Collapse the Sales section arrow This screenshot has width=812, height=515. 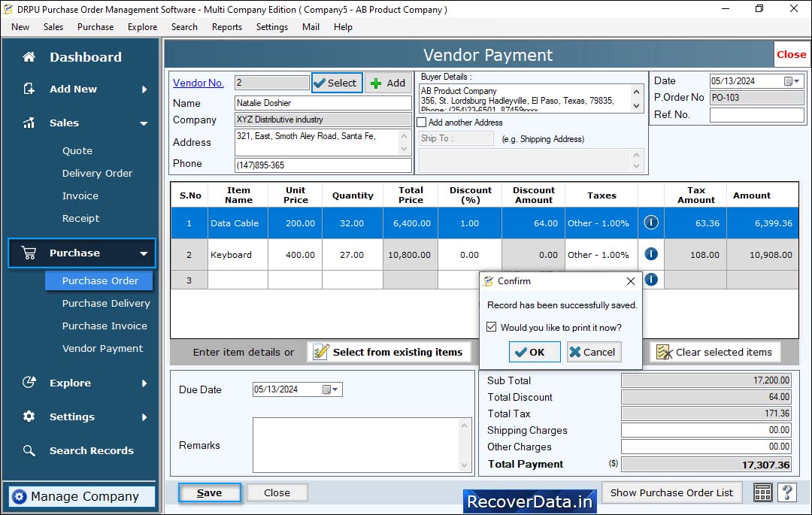144,123
